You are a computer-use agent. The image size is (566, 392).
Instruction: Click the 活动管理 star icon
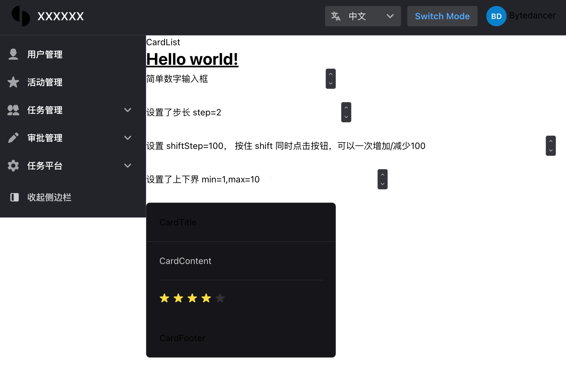coord(13,82)
